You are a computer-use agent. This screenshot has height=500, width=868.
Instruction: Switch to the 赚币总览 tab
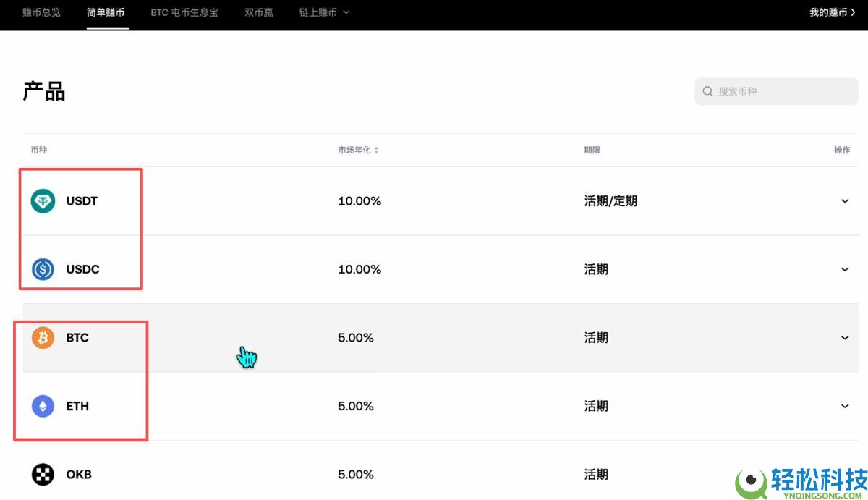[x=41, y=12]
